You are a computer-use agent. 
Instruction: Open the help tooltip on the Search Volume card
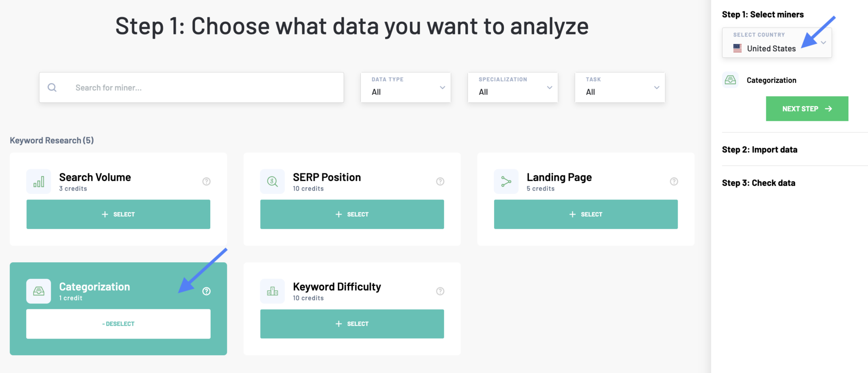click(206, 181)
